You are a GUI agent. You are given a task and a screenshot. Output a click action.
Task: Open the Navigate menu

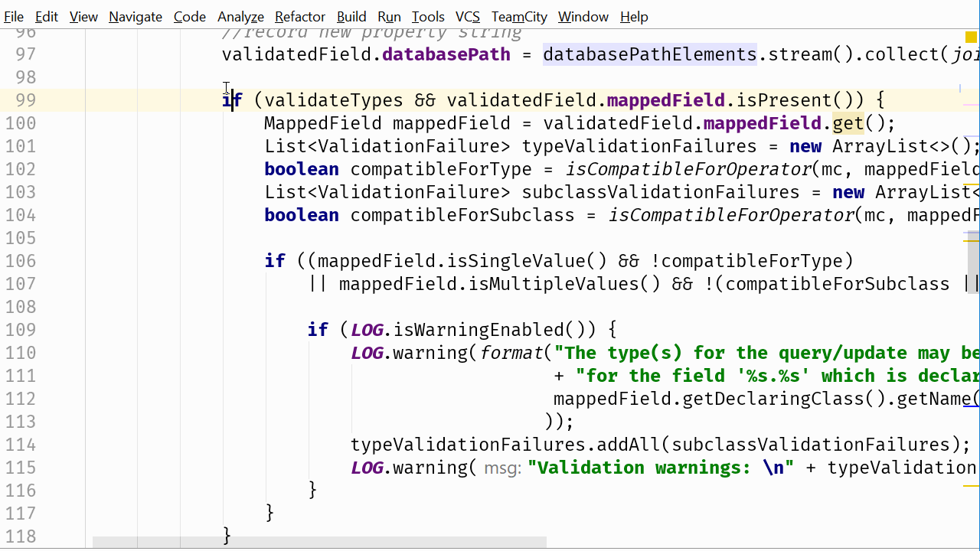click(x=135, y=17)
